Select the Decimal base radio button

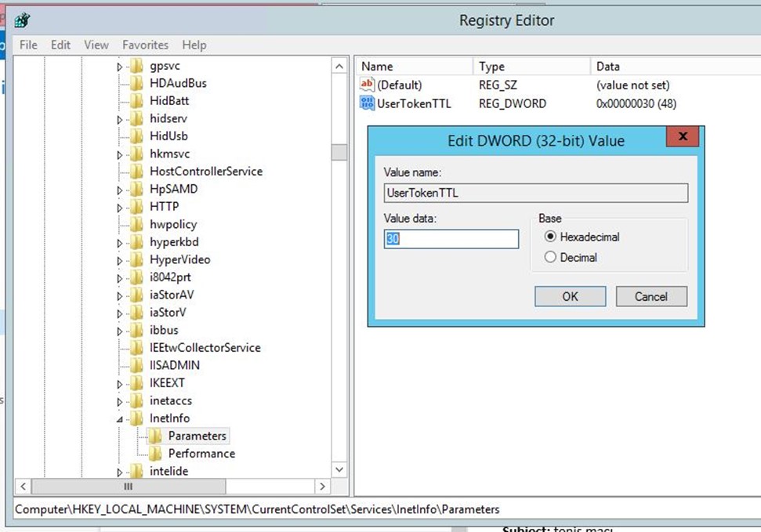tap(550, 257)
